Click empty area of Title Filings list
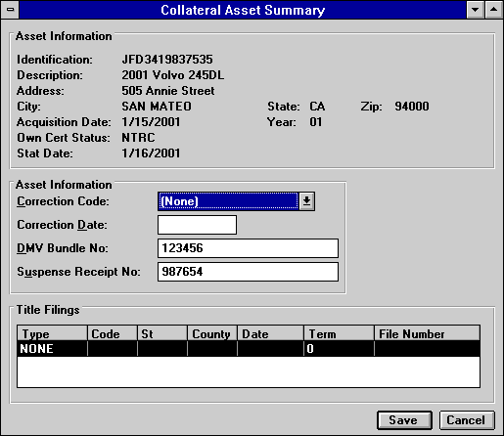Viewport: 504px width, 436px height. [249, 371]
